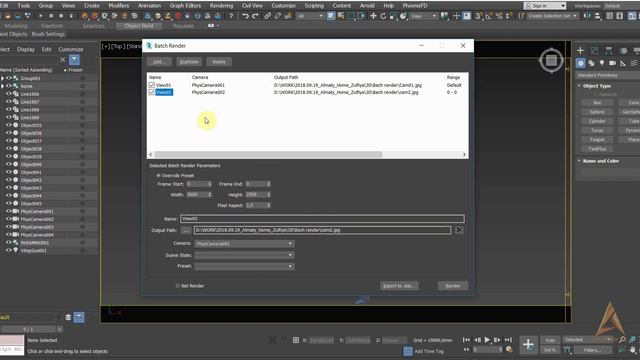Collapse the Name and Color rollout

600,161
